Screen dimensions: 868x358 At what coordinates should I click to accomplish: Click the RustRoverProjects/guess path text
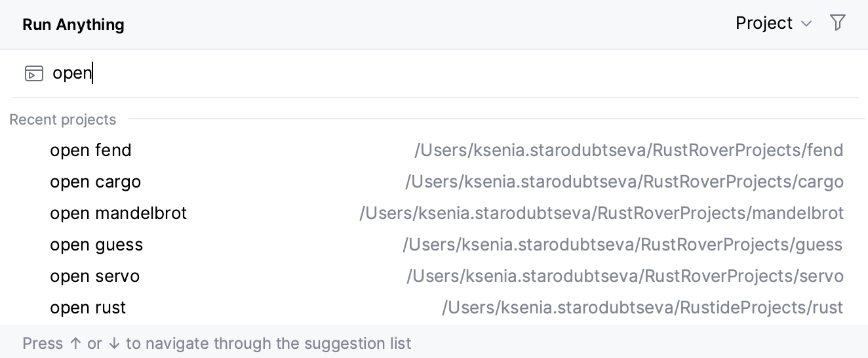[622, 245]
